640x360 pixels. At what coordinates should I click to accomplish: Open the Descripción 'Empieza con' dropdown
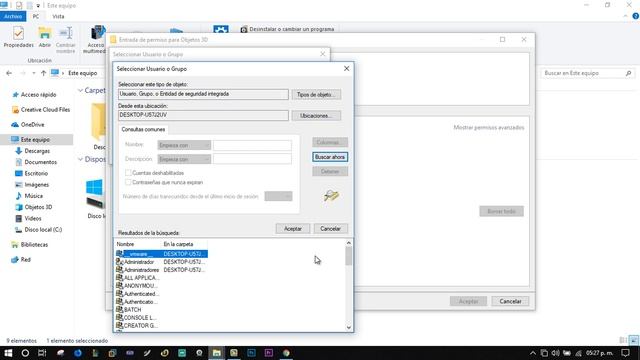pyautogui.click(x=184, y=159)
